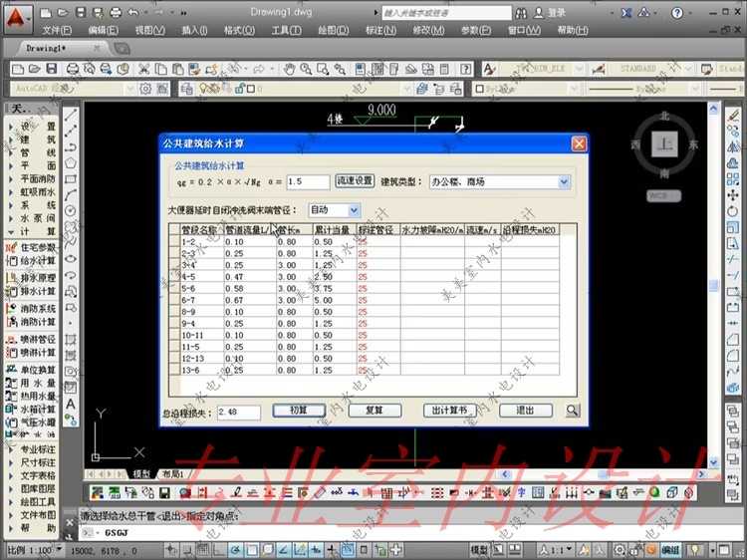The height and width of the screenshot is (560, 747).
Task: Click the search box in title bar
Action: (446, 13)
